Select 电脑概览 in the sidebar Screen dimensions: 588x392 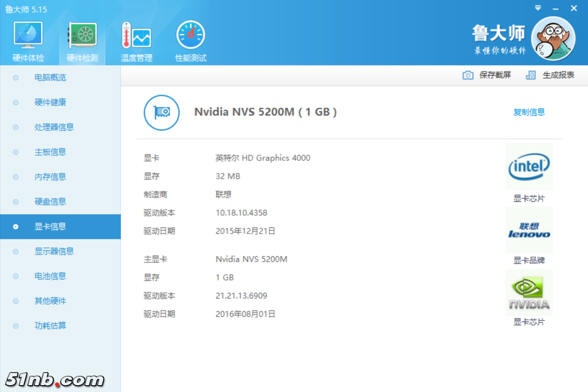50,78
